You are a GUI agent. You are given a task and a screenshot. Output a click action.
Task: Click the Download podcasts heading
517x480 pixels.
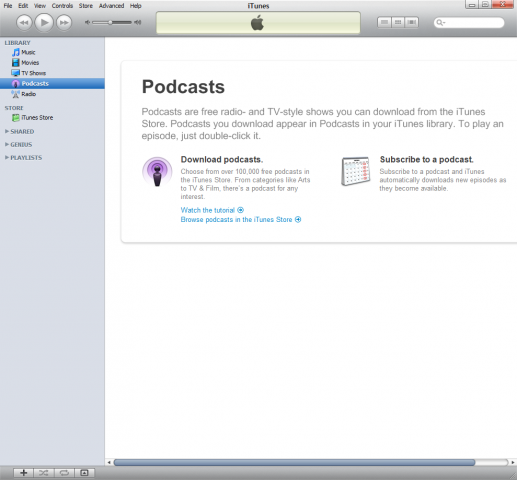point(222,159)
